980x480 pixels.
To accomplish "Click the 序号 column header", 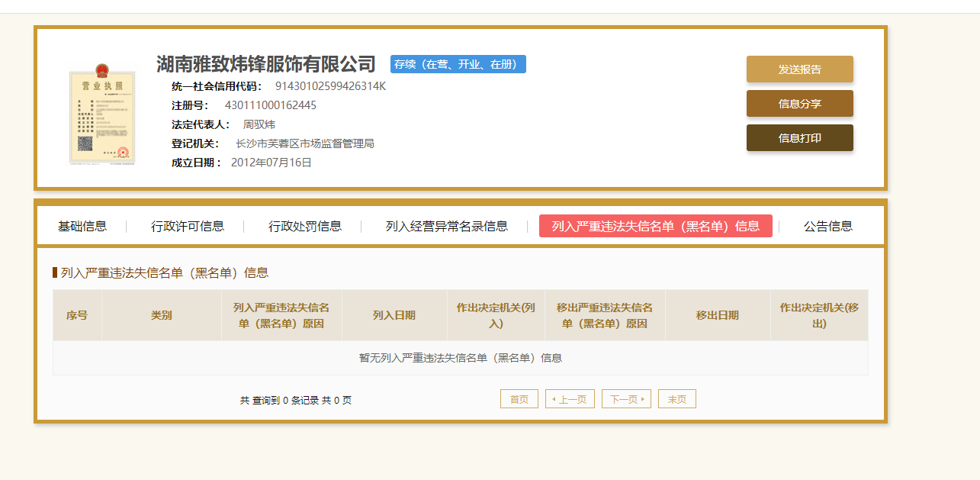I will [77, 315].
